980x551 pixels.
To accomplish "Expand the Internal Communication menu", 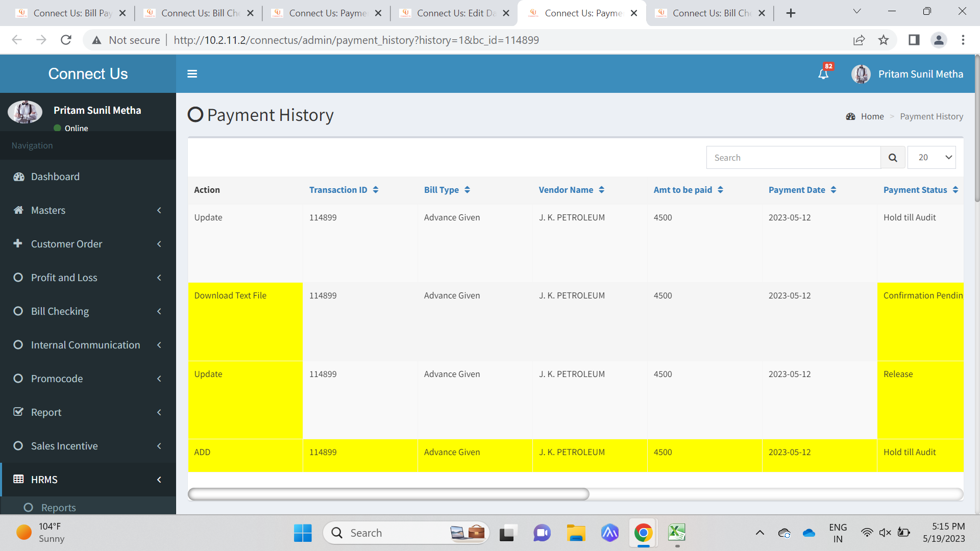I will pyautogui.click(x=88, y=345).
